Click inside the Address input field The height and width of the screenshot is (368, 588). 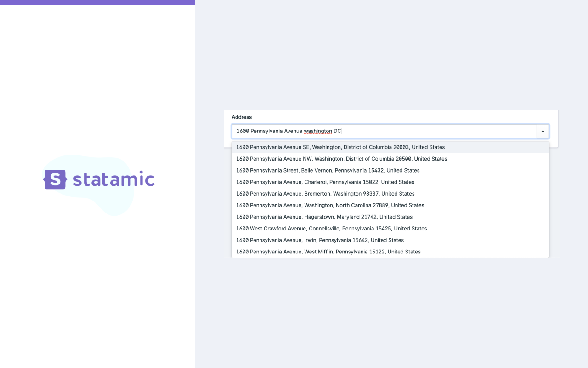click(x=384, y=131)
